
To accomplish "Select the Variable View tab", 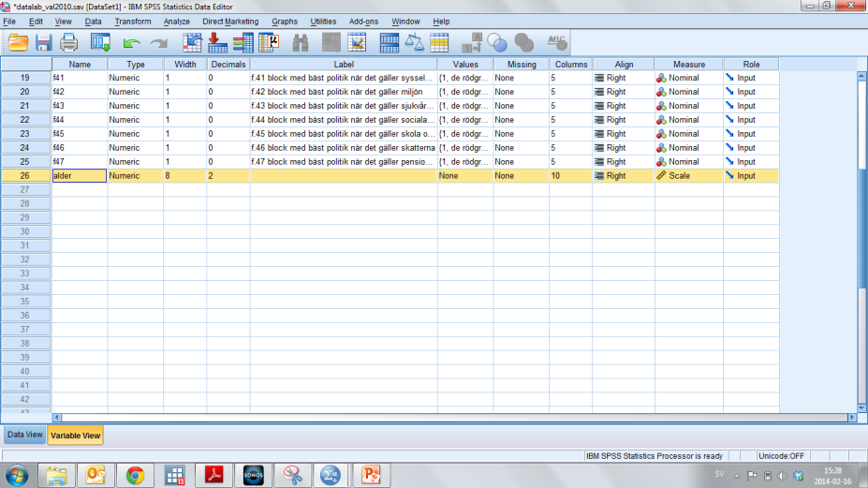I will tap(75, 436).
